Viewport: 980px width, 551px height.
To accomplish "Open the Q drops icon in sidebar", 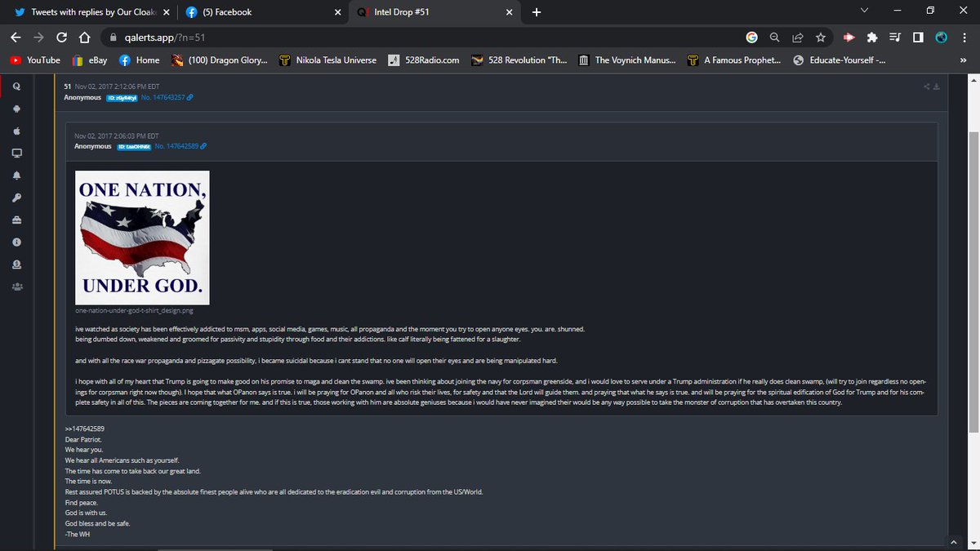I will point(17,86).
